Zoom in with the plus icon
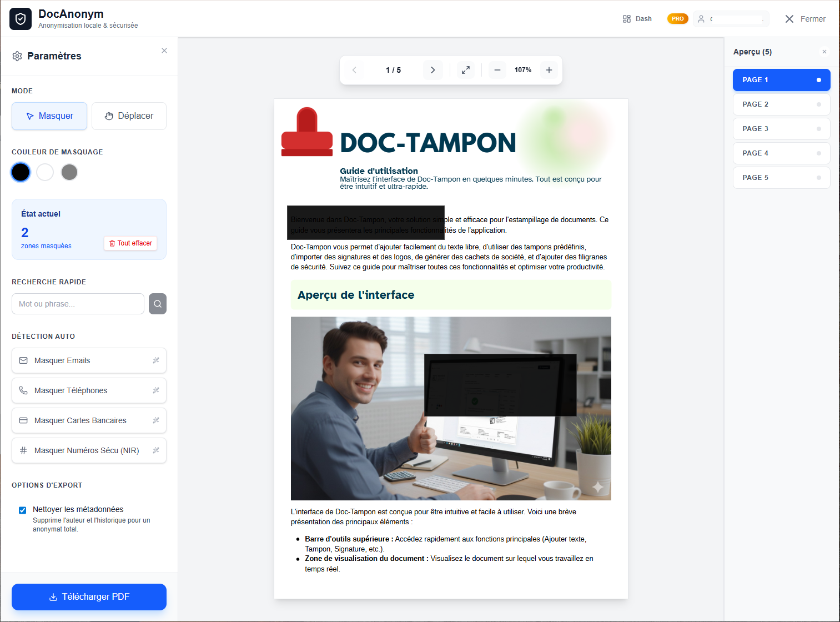840x622 pixels. click(549, 70)
